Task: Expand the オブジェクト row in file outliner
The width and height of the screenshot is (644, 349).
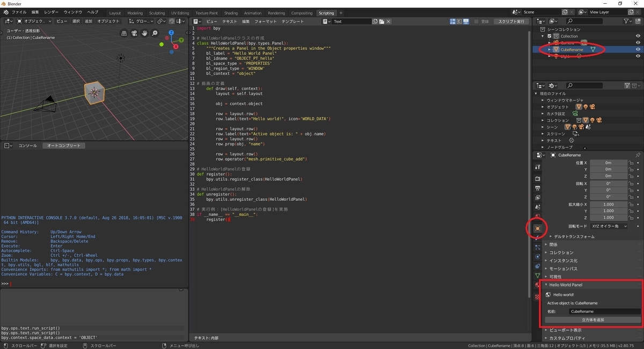Action: pos(543,107)
